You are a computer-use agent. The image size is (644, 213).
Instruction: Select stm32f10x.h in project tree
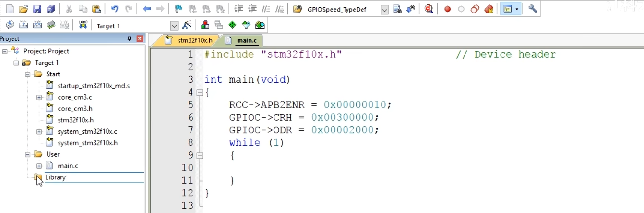pyautogui.click(x=75, y=120)
